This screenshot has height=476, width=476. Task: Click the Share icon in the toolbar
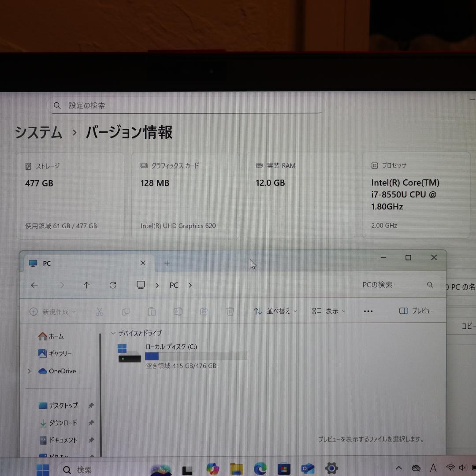pos(204,311)
